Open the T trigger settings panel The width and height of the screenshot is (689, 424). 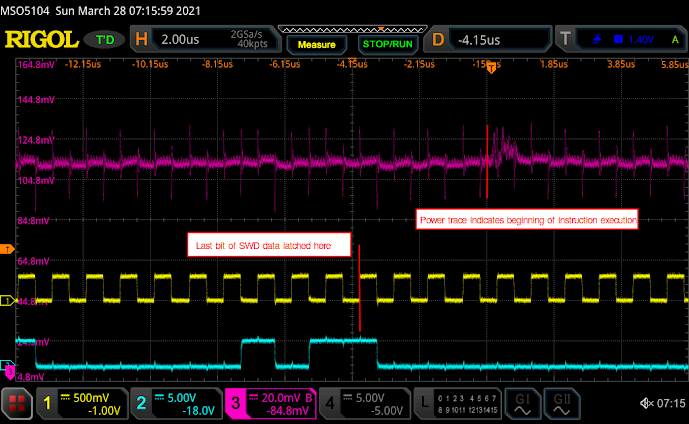(620, 39)
